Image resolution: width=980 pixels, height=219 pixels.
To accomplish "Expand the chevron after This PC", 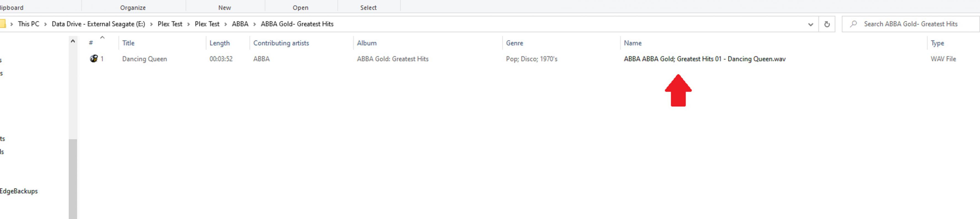I will (x=45, y=24).
